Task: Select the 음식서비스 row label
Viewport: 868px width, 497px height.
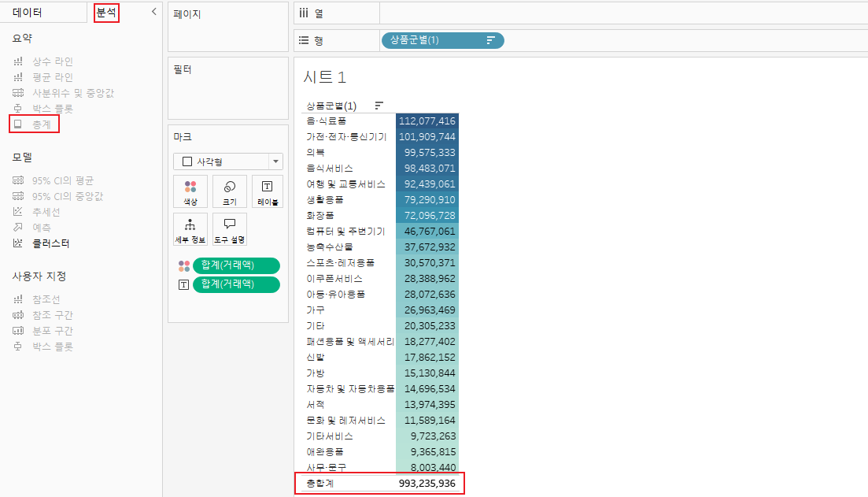Action: pyautogui.click(x=330, y=169)
